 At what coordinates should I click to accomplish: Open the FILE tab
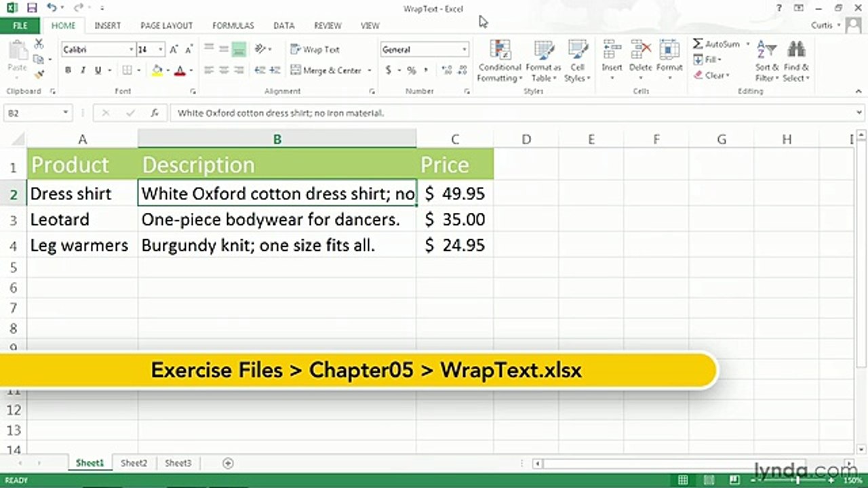point(20,26)
